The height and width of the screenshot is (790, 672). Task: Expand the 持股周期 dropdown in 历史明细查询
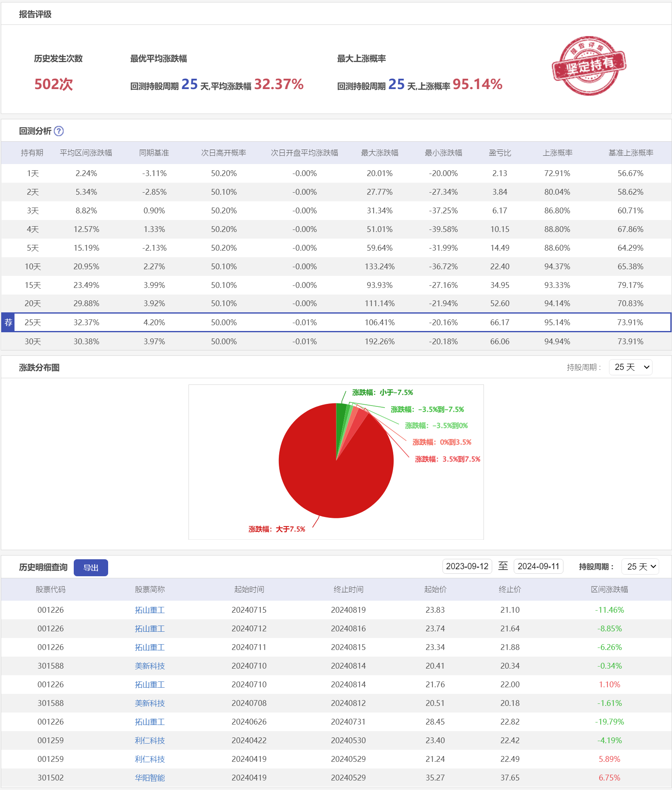pyautogui.click(x=641, y=567)
